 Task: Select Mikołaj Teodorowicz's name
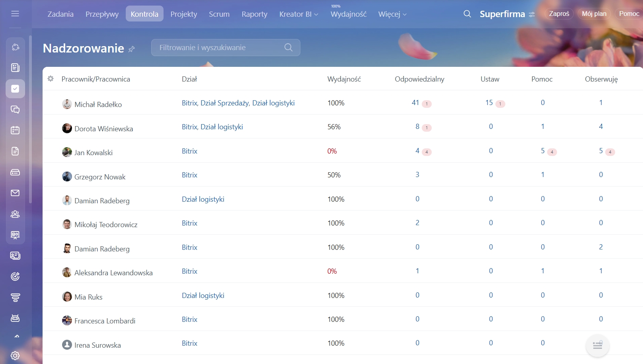(106, 225)
